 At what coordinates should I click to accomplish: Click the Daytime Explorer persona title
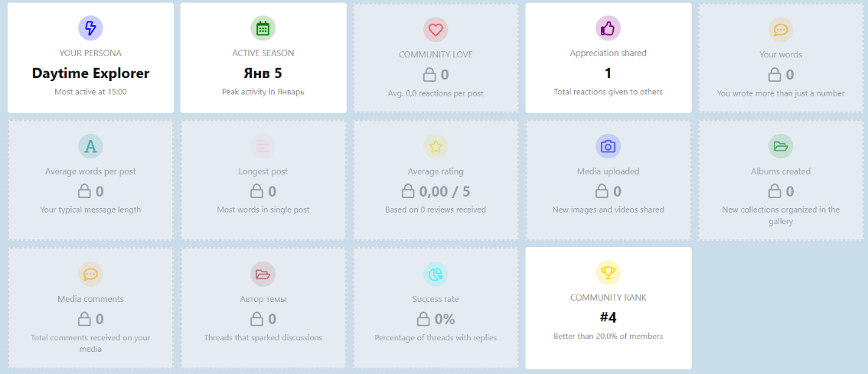(90, 73)
